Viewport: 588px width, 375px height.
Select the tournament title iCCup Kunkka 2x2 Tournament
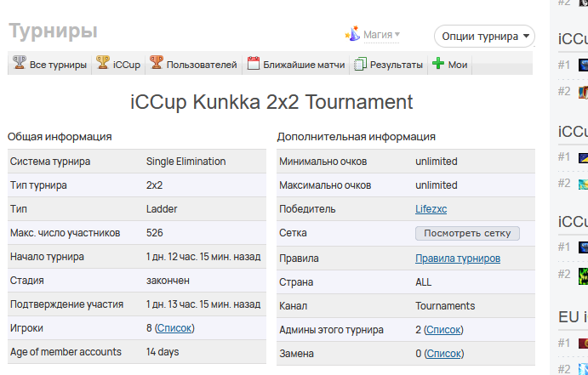[271, 101]
